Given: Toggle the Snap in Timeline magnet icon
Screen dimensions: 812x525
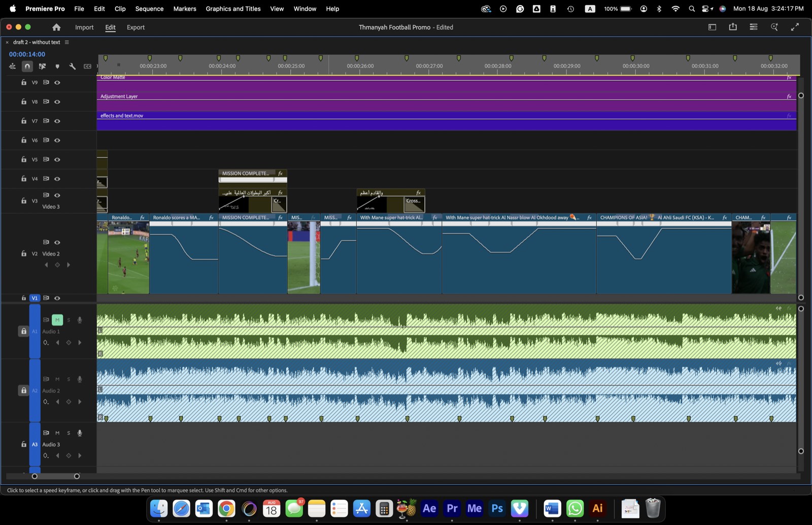Looking at the screenshot, I should coord(27,66).
